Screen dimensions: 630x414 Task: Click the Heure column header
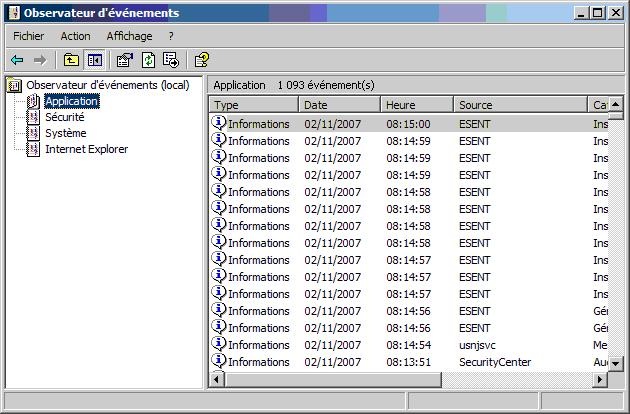[416, 105]
